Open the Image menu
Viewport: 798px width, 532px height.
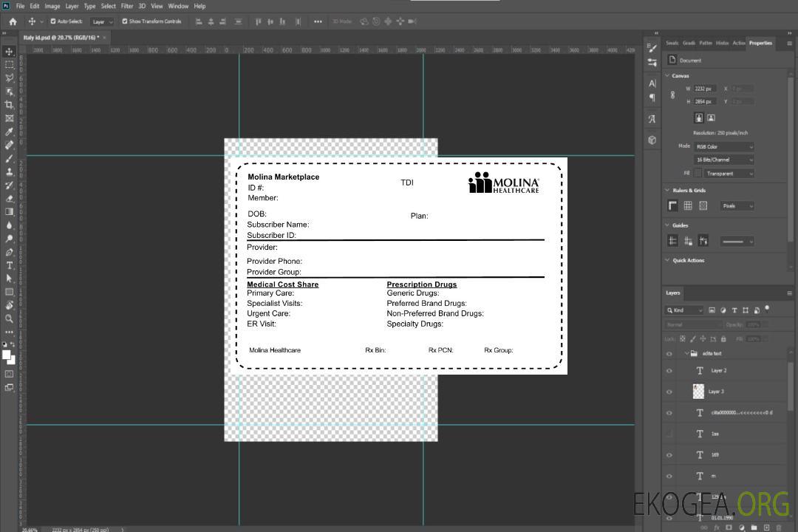52,6
